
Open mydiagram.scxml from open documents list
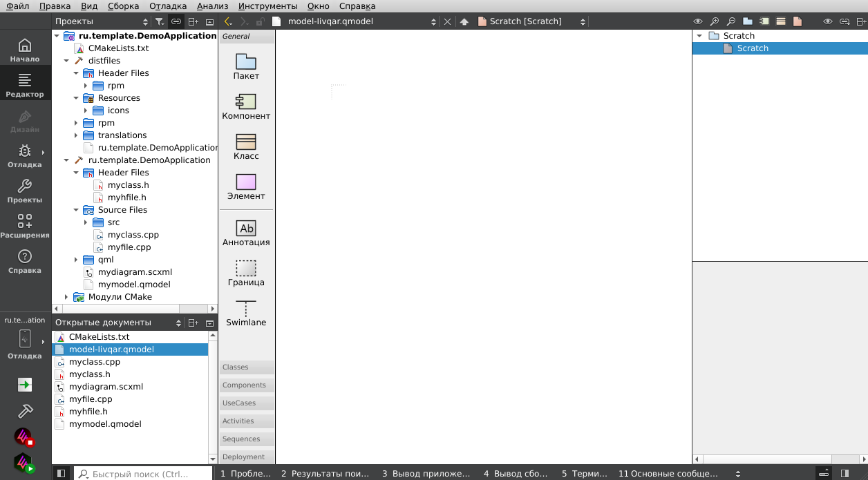click(106, 387)
